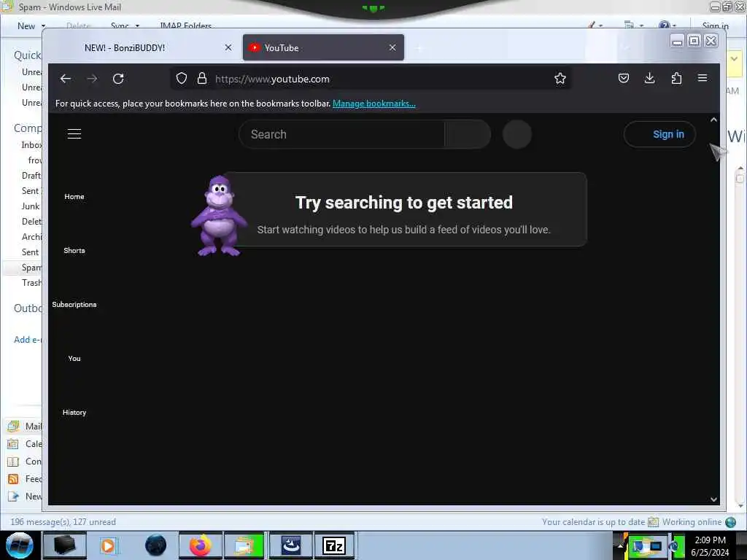The width and height of the screenshot is (747, 560).
Task: Click the Working online globe status icon
Action: pyautogui.click(x=731, y=522)
